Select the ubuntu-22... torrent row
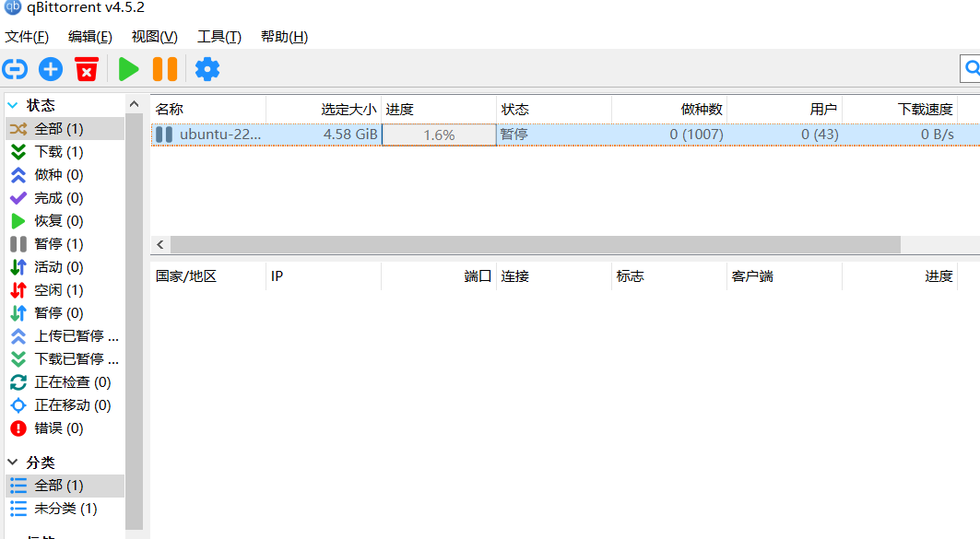The width and height of the screenshot is (980, 539). coord(566,135)
